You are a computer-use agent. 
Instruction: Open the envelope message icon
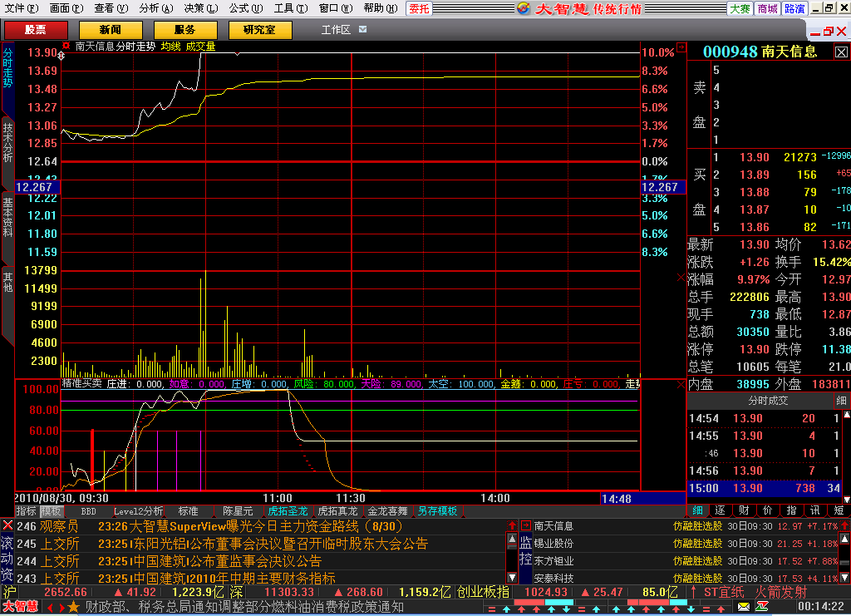[744, 606]
